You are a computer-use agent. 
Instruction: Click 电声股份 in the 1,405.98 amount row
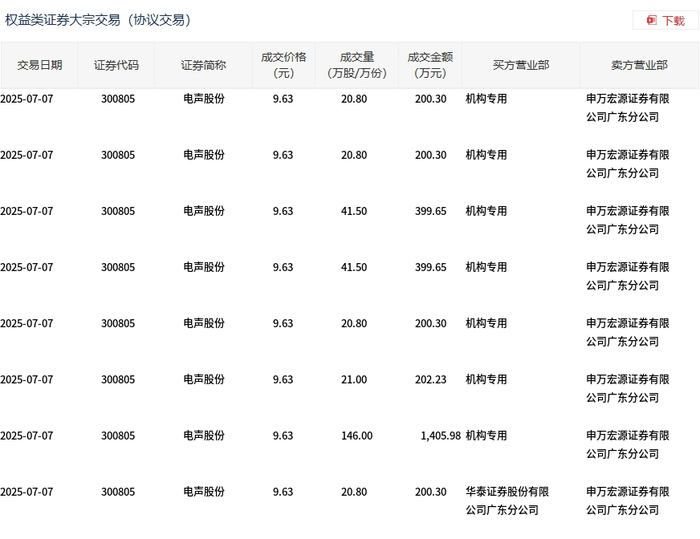point(204,436)
